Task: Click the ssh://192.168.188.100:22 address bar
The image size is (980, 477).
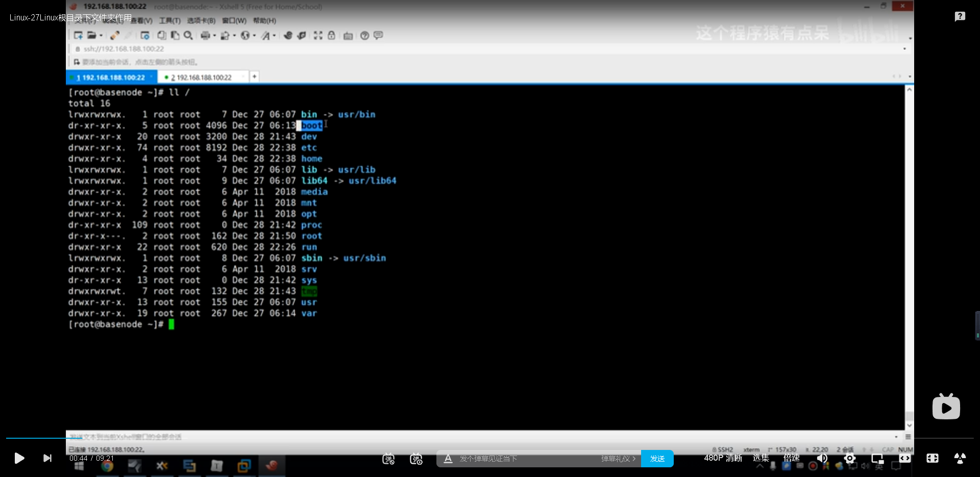Action: click(x=490, y=49)
